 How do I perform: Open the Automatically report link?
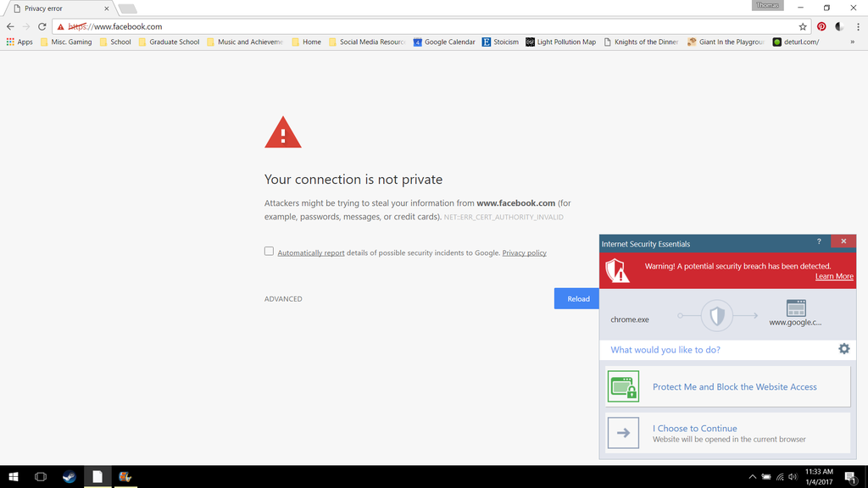(310, 252)
